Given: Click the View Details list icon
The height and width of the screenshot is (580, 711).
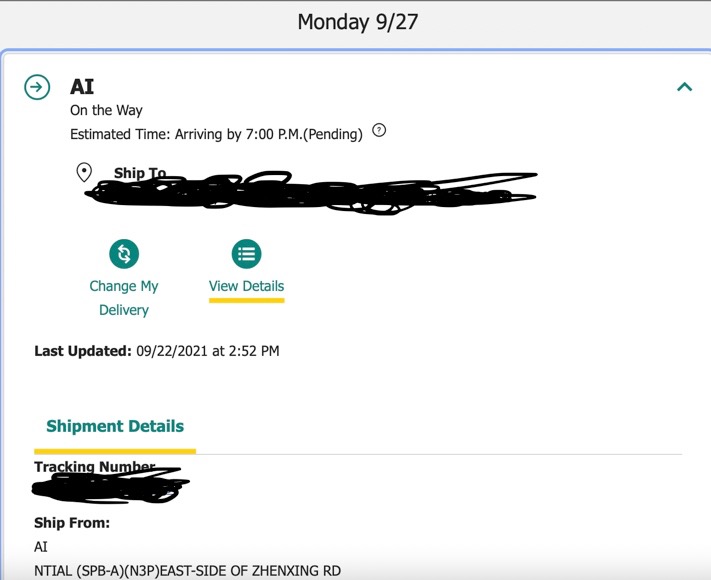Looking at the screenshot, I should [x=246, y=253].
